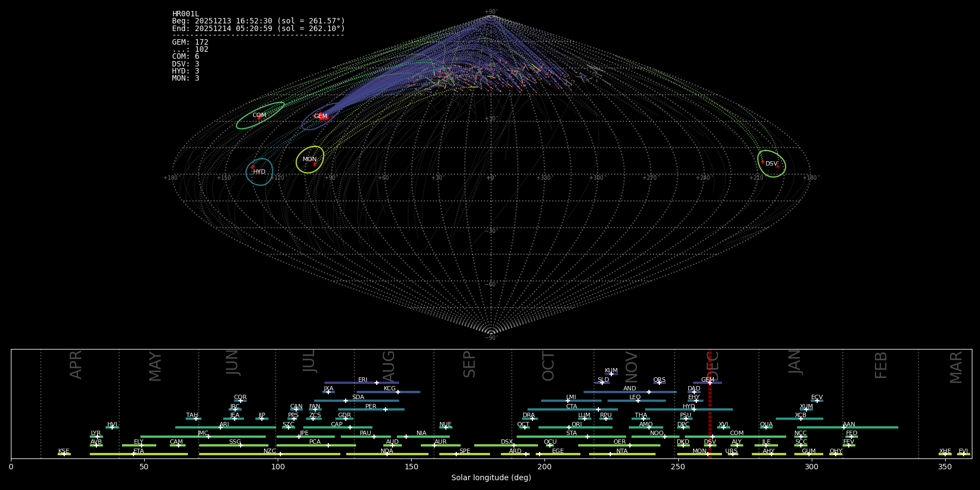The width and height of the screenshot is (980, 490).
Task: Click the AUG month label
Action: pyautogui.click(x=389, y=366)
